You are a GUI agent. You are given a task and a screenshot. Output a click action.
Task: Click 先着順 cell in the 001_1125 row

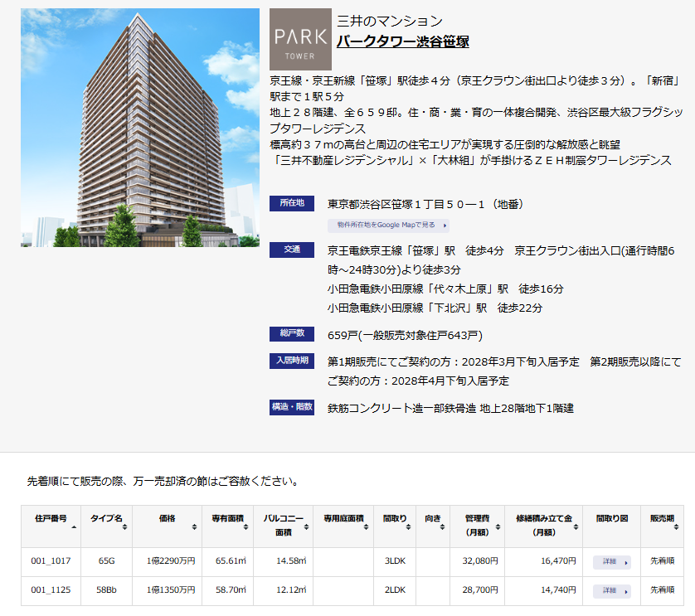click(662, 589)
